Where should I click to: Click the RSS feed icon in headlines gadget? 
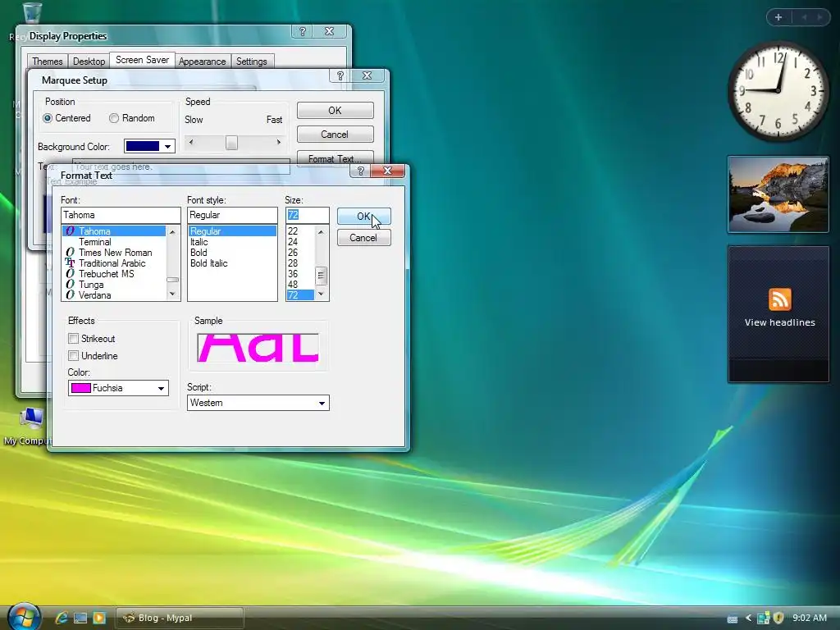coord(779,299)
